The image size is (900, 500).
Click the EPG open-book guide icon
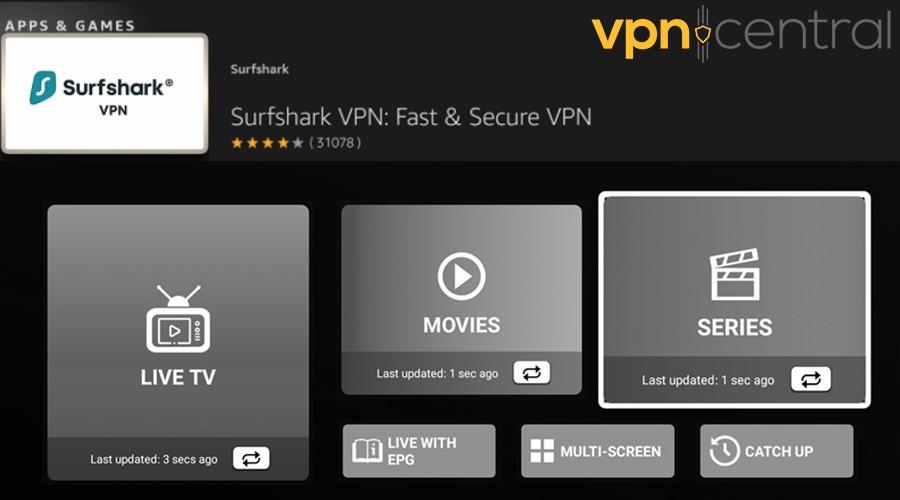pyautogui.click(x=367, y=451)
